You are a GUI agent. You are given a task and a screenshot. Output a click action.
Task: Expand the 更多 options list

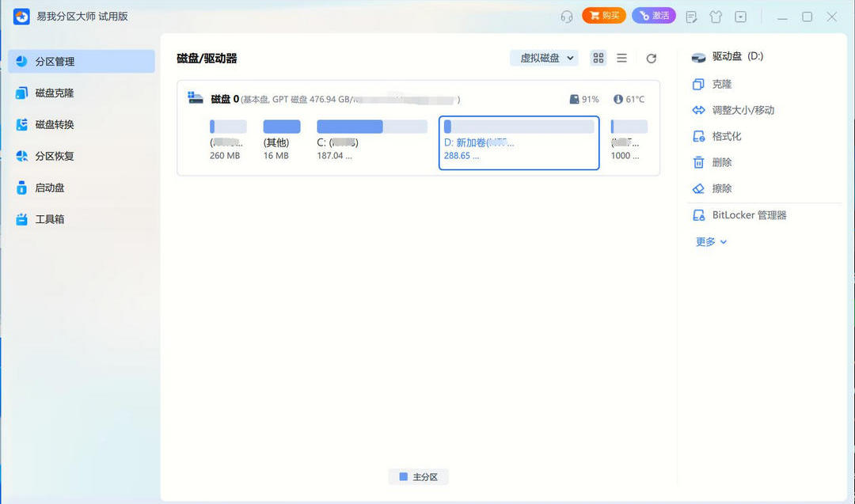tap(710, 241)
